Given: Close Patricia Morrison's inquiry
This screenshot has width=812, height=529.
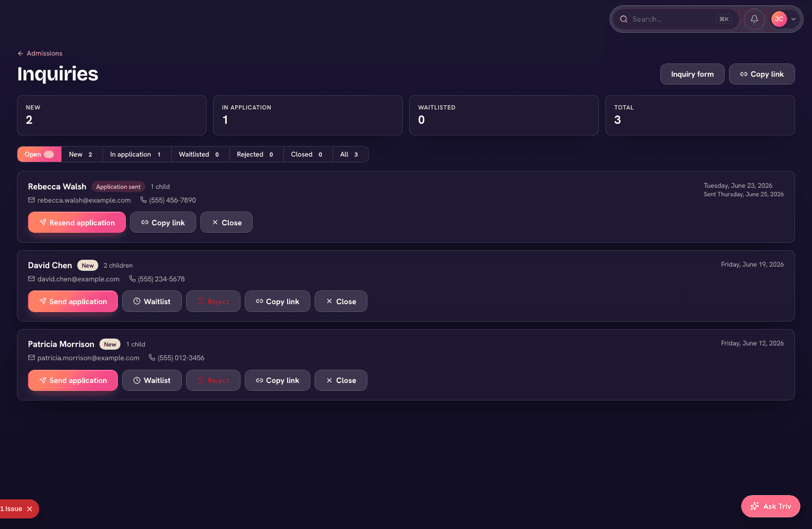Looking at the screenshot, I should (340, 380).
